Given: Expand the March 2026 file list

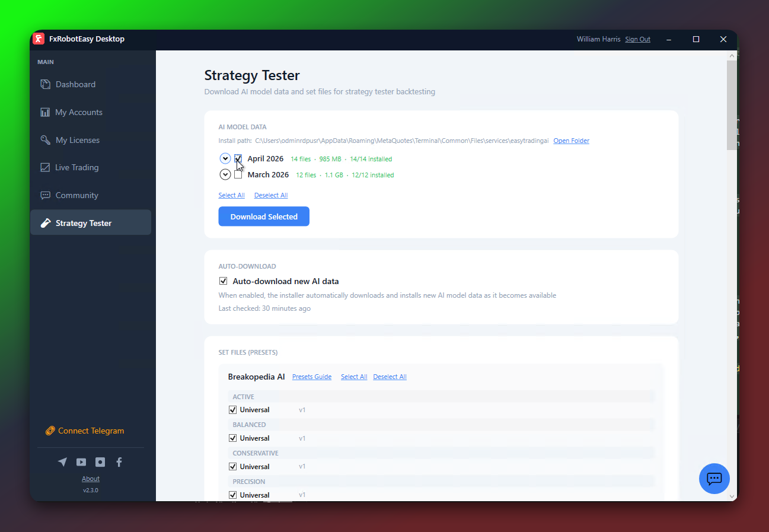Looking at the screenshot, I should click(225, 174).
